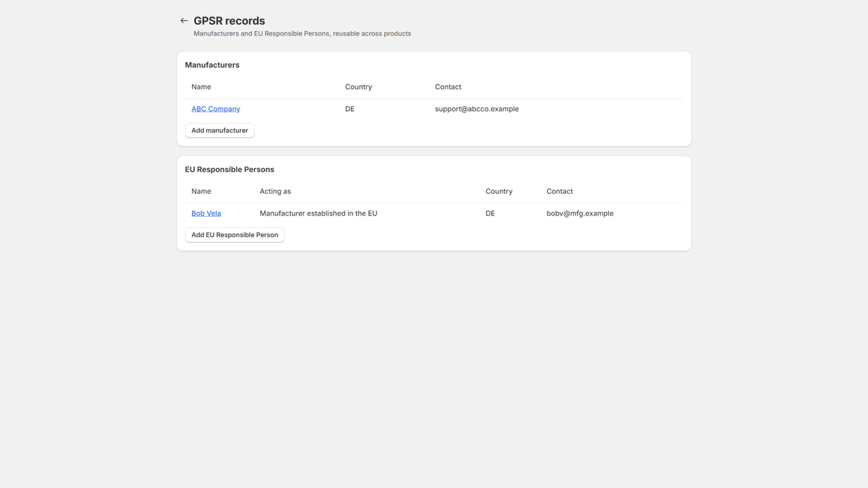Open the ABC Company manufacturer record
This screenshot has width=868, height=488.
[216, 109]
